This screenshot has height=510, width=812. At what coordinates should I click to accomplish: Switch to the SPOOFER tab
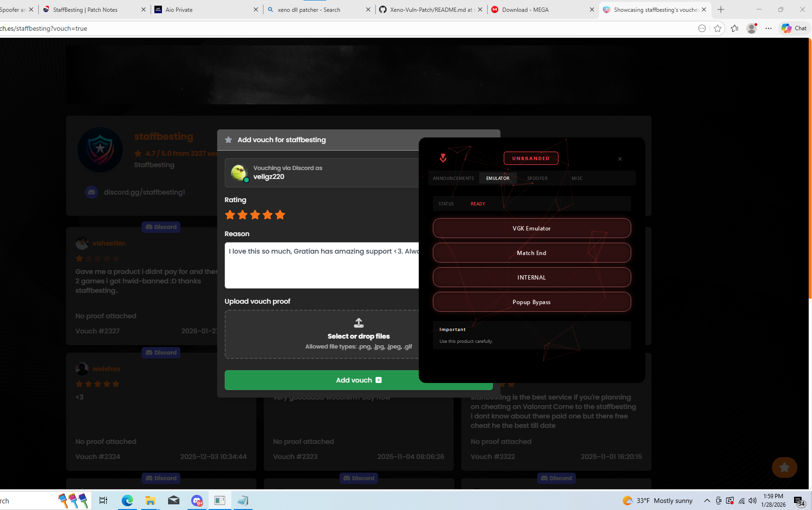(537, 178)
